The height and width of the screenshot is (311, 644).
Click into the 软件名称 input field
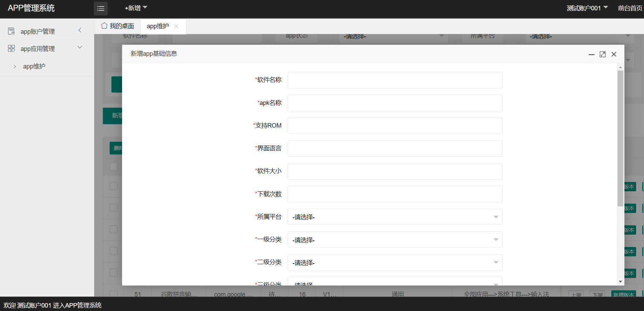[x=395, y=80]
